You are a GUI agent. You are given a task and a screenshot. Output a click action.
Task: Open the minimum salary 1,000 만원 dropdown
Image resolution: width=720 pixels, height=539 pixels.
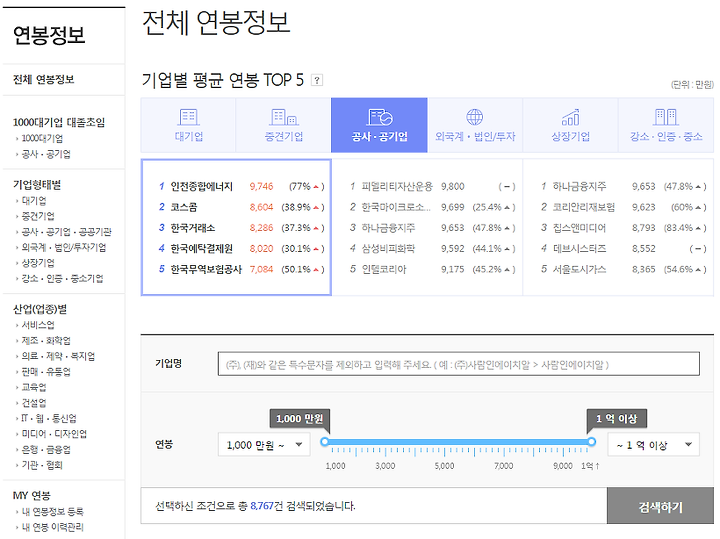tap(264, 444)
